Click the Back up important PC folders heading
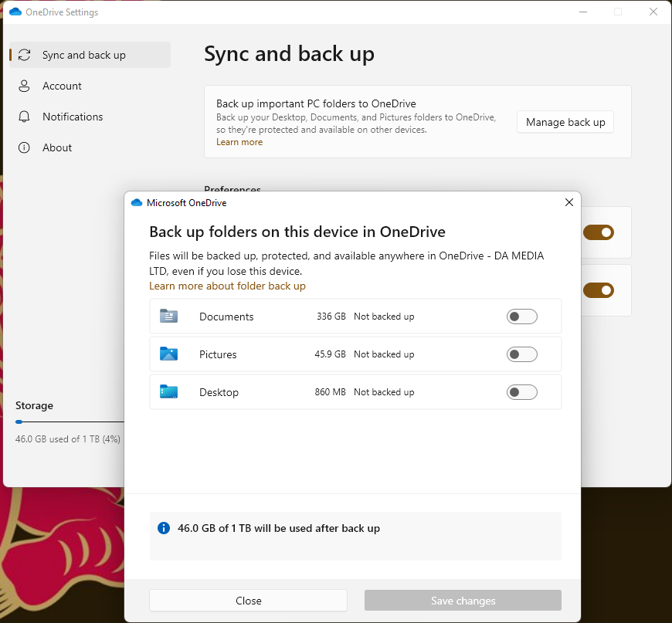Viewport: 672px width, 623px height. 316,103
